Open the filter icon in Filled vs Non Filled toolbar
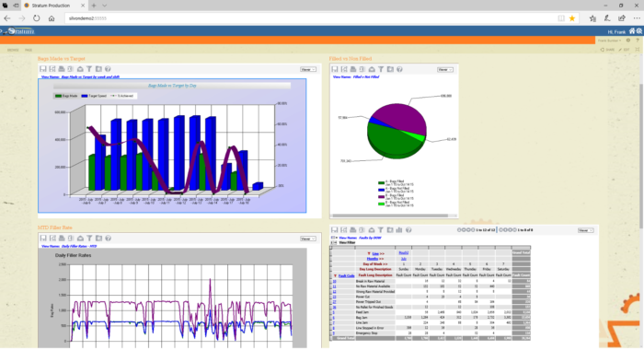Screen dimensions: 644x350 tap(381, 69)
